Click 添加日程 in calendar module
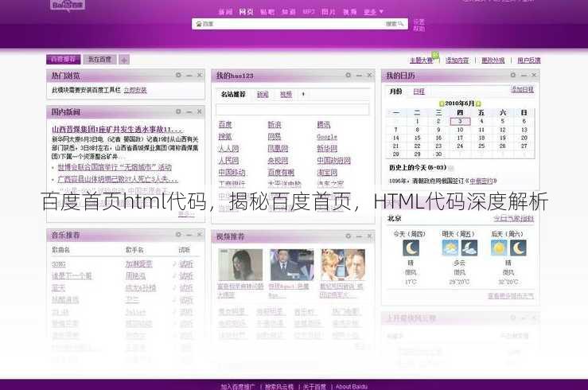588x390 pixels. tap(523, 89)
